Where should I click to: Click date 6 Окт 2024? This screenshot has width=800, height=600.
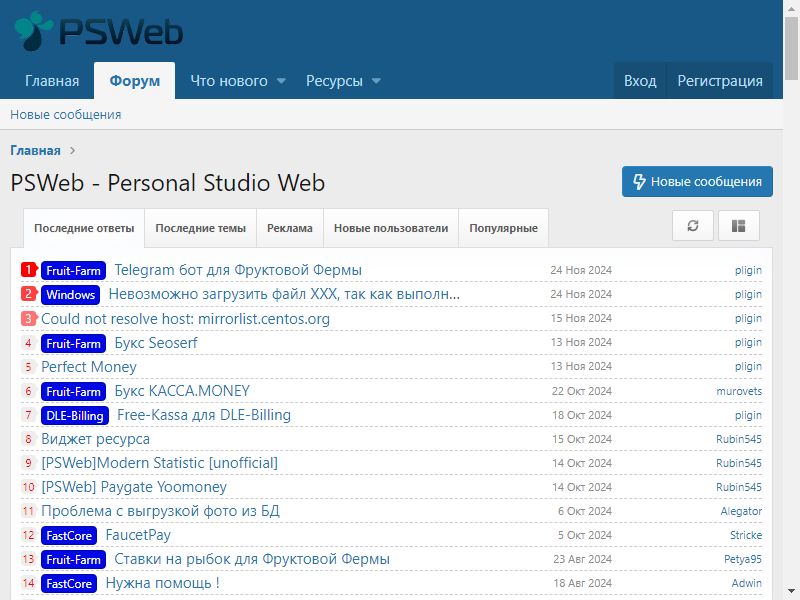[x=585, y=511]
